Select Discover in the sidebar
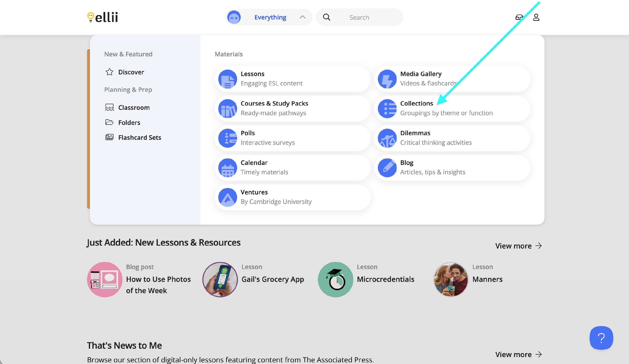 coord(131,72)
